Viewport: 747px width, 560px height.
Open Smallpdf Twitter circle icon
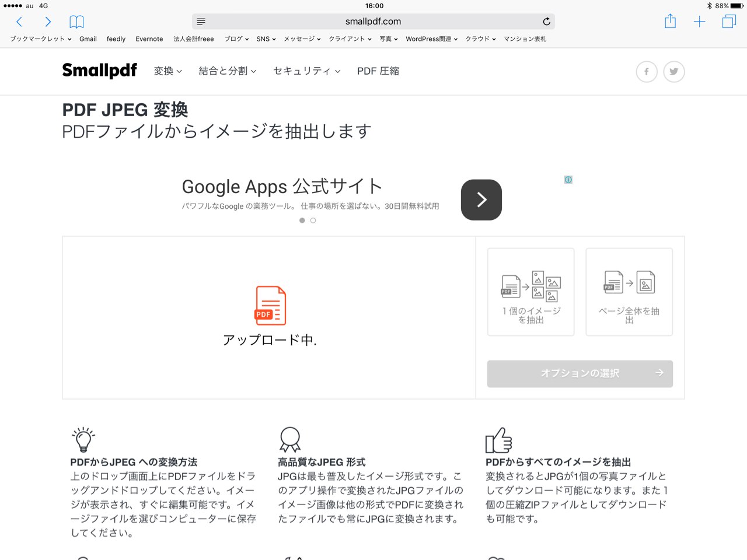[x=674, y=72]
